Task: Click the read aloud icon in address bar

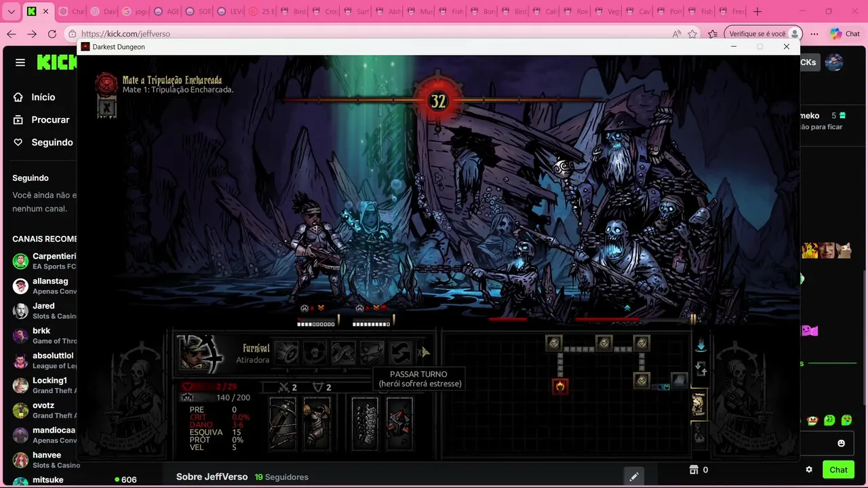Action: coord(676,34)
